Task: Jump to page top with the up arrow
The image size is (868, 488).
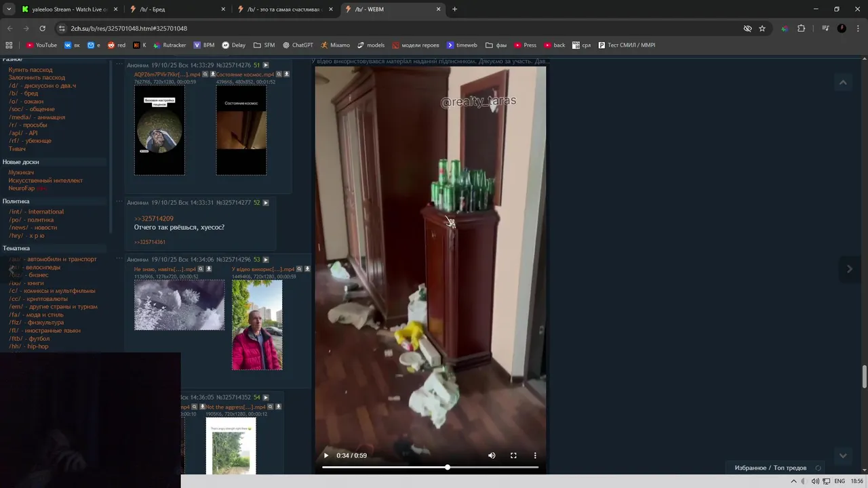Action: pyautogui.click(x=843, y=83)
